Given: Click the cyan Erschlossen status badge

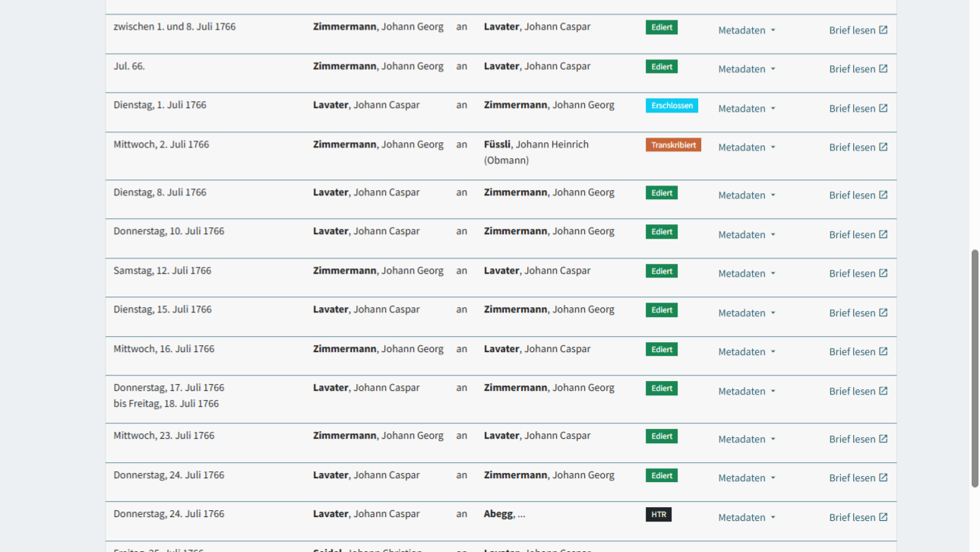Looking at the screenshot, I should (x=672, y=106).
